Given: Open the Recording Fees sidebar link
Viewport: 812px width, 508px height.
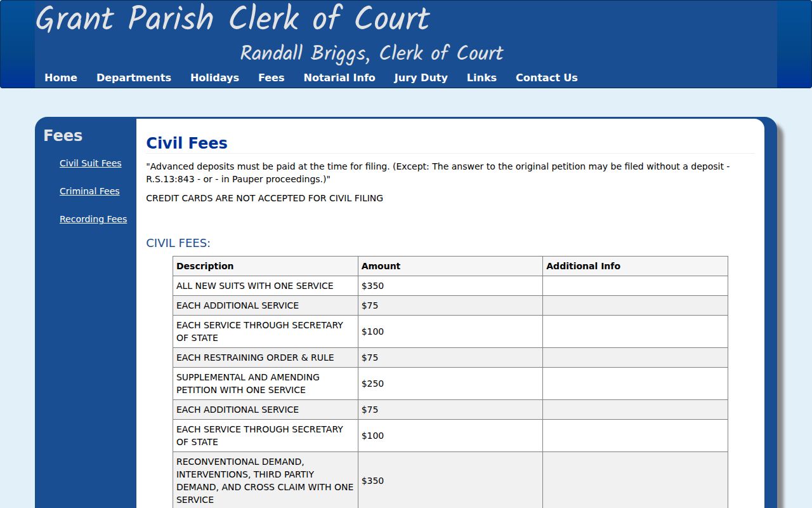Looking at the screenshot, I should coord(93,219).
